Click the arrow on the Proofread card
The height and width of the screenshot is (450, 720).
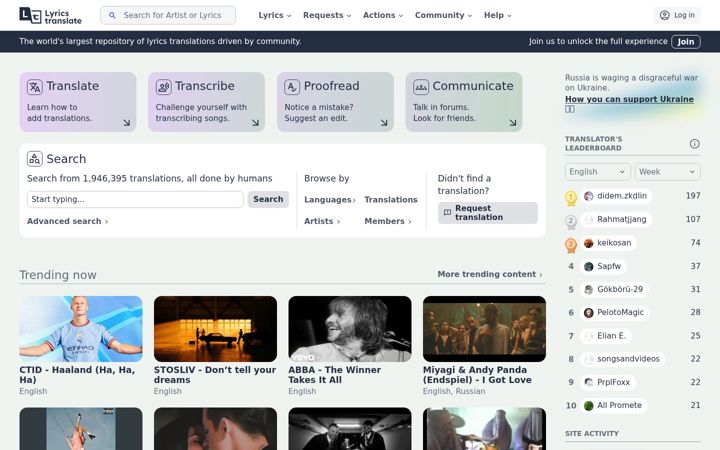tap(384, 123)
